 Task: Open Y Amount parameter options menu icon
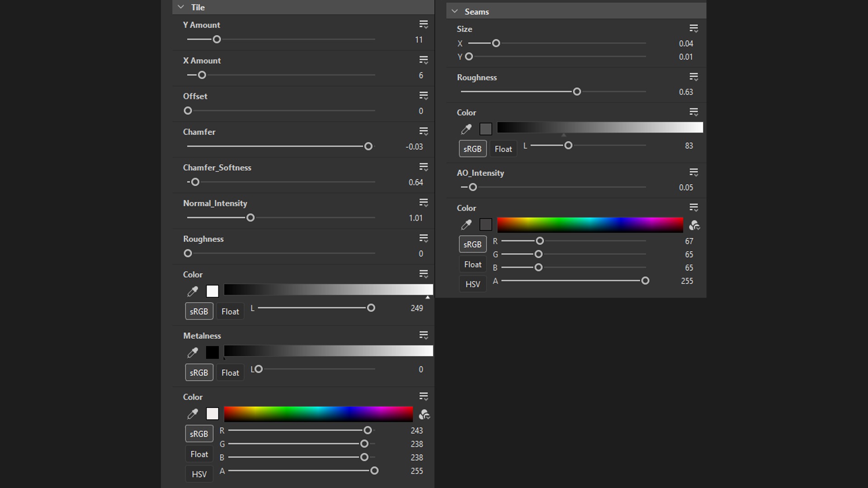click(423, 24)
